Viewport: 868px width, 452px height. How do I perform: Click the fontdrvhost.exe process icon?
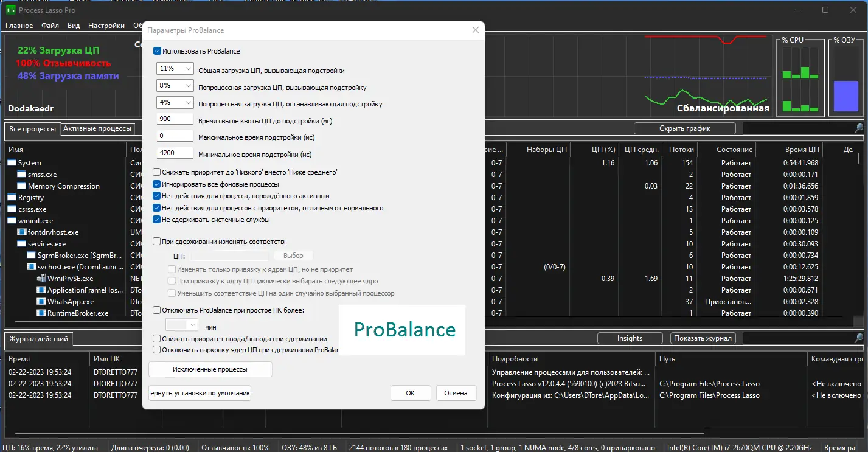[x=22, y=232]
